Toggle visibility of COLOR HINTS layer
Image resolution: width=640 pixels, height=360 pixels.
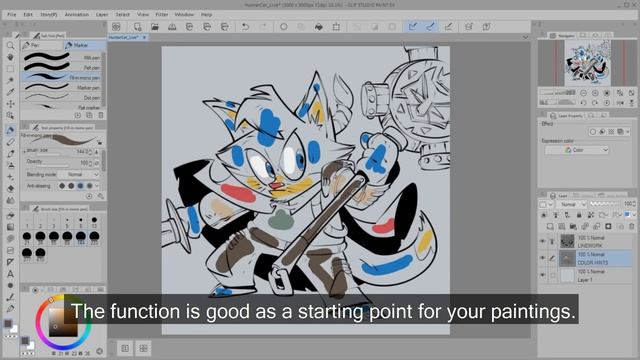(543, 258)
